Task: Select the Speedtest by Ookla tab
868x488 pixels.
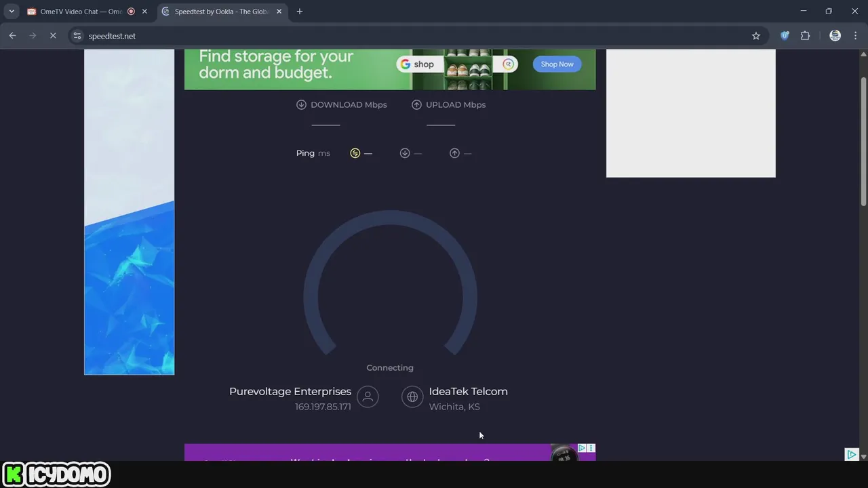Action: pos(222,12)
